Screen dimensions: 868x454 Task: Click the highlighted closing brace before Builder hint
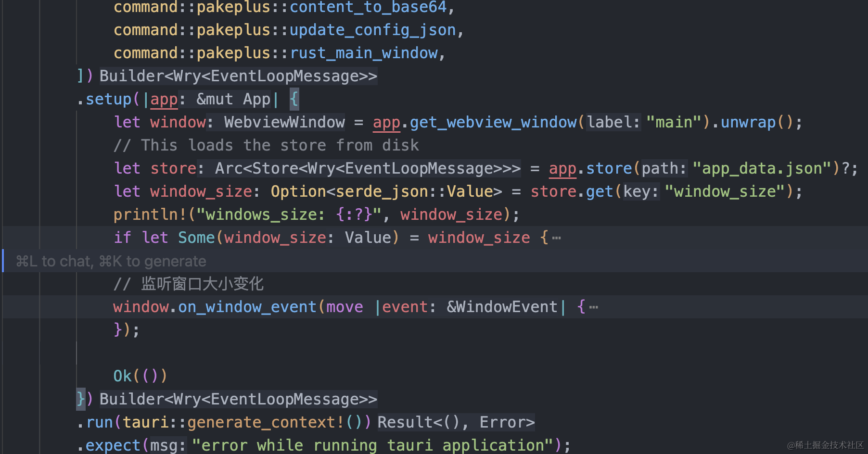pyautogui.click(x=81, y=399)
